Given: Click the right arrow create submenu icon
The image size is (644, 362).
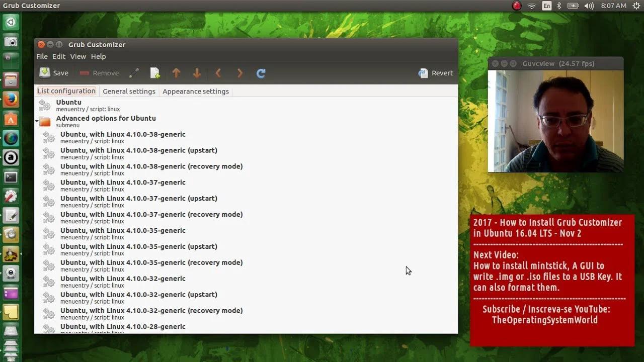Looking at the screenshot, I should pos(239,73).
